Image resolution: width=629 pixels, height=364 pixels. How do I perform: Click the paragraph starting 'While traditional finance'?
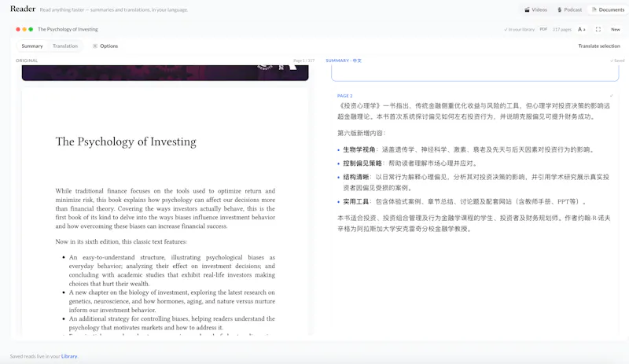click(165, 208)
